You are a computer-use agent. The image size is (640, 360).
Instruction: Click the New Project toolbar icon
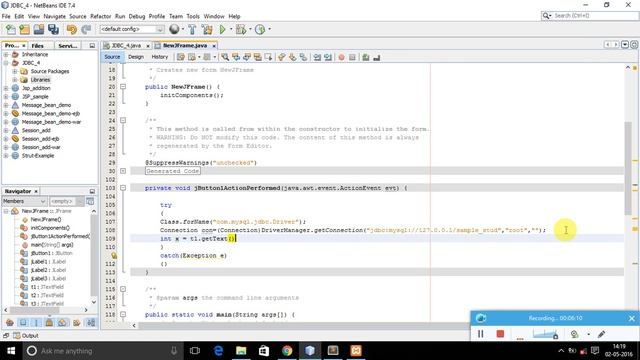24,29
